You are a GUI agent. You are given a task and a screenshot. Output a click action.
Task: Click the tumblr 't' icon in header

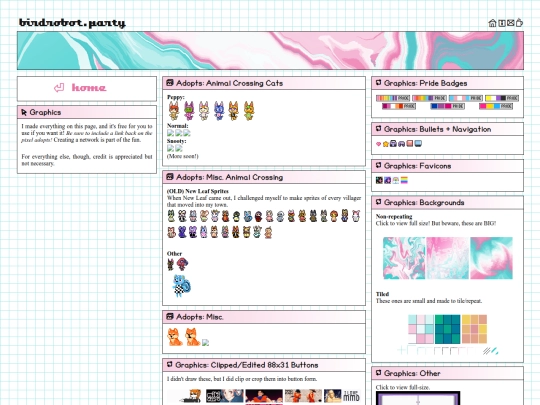pyautogui.click(x=502, y=23)
